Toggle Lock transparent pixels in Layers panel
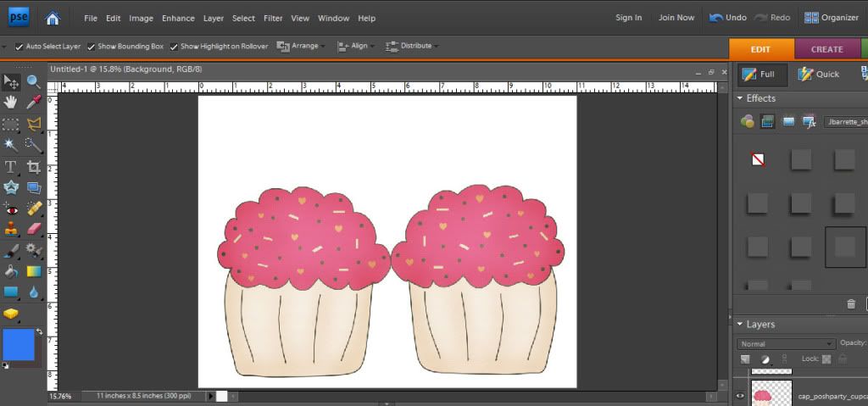This screenshot has height=406, width=868. coord(826,359)
